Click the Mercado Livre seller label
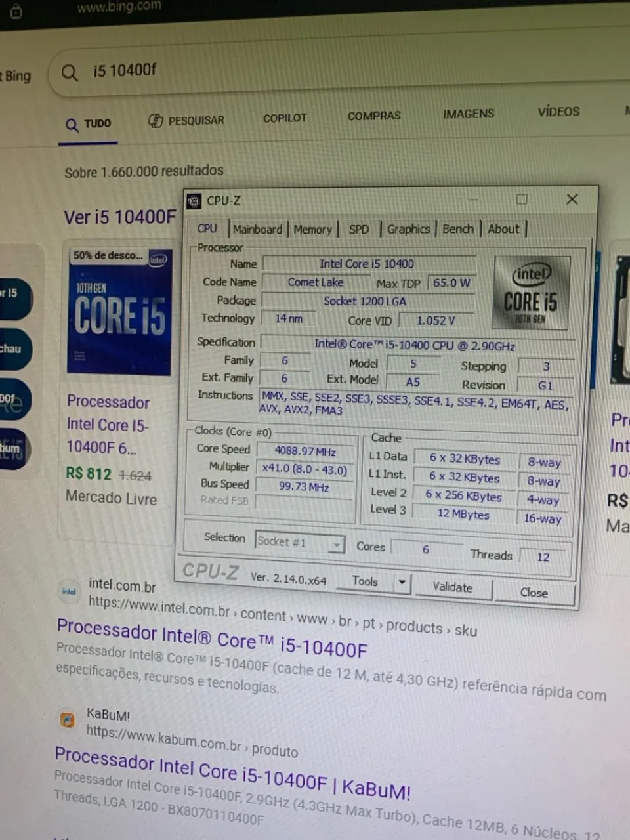This screenshot has height=840, width=630. pyautogui.click(x=112, y=498)
